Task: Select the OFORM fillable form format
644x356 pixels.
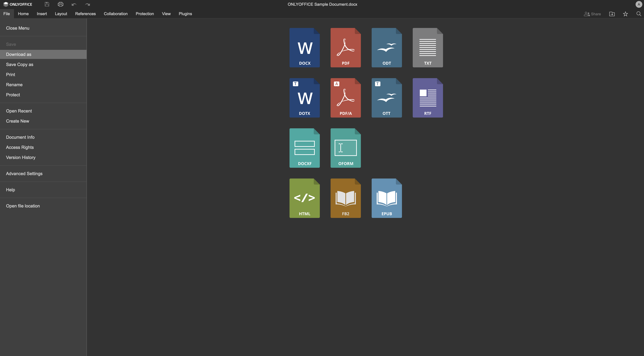Action: coord(346,148)
